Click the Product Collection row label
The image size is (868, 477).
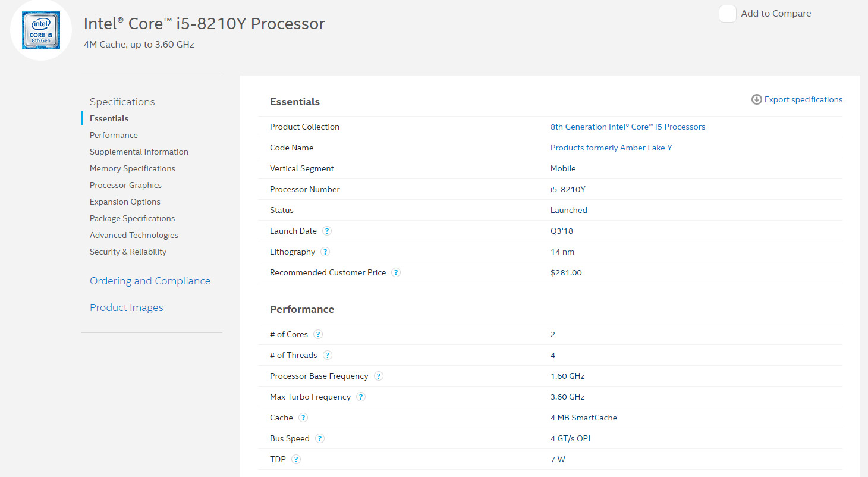pyautogui.click(x=304, y=127)
